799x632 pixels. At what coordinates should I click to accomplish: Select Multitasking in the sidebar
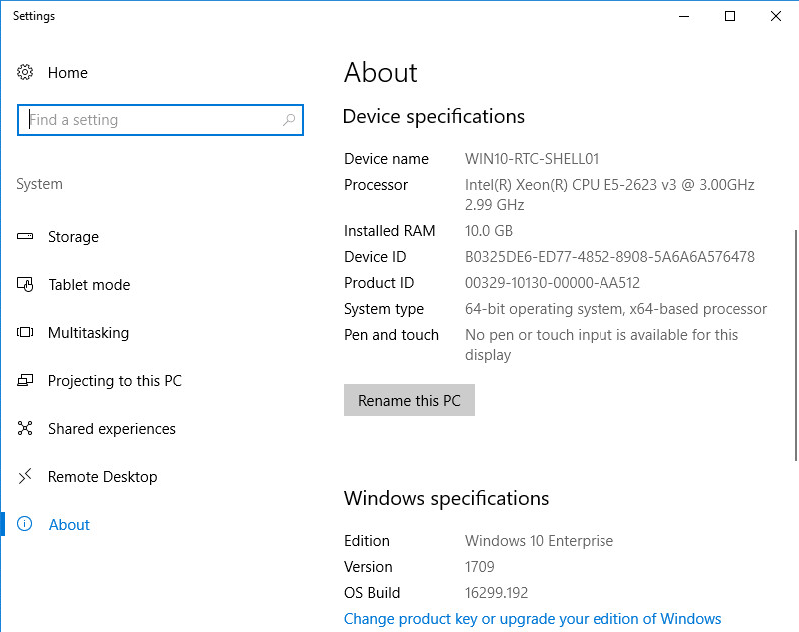coord(88,333)
